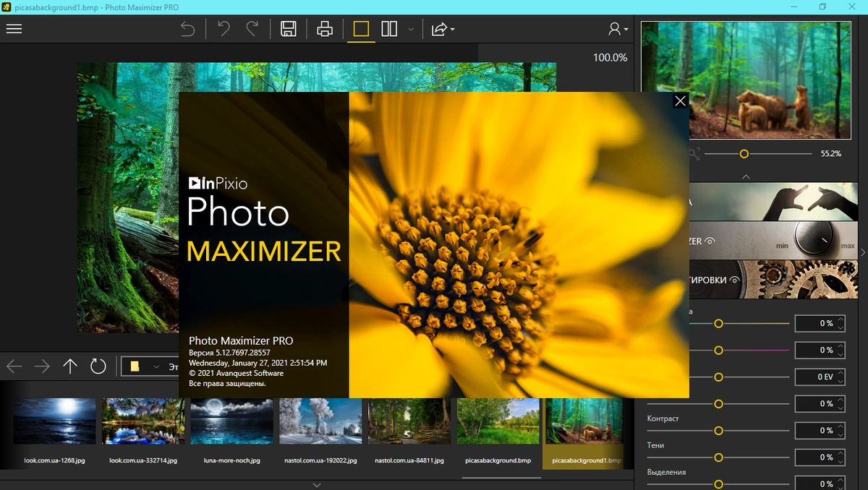The height and width of the screenshot is (490, 868).
Task: Increase the 0 EV value with the up arrow
Action: 841,373
